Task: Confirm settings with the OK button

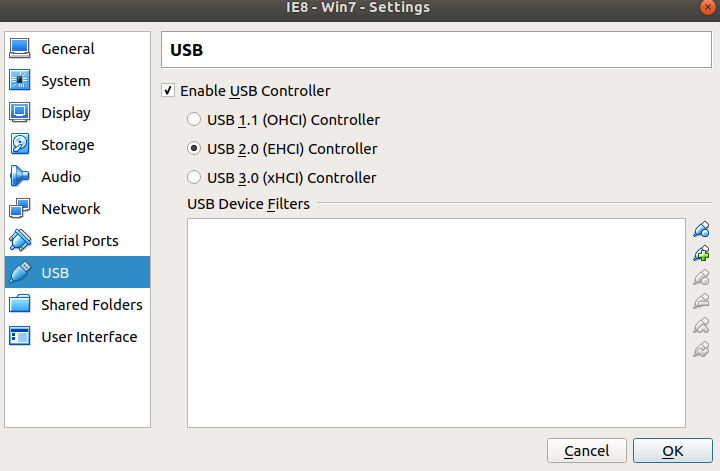Action: click(673, 451)
